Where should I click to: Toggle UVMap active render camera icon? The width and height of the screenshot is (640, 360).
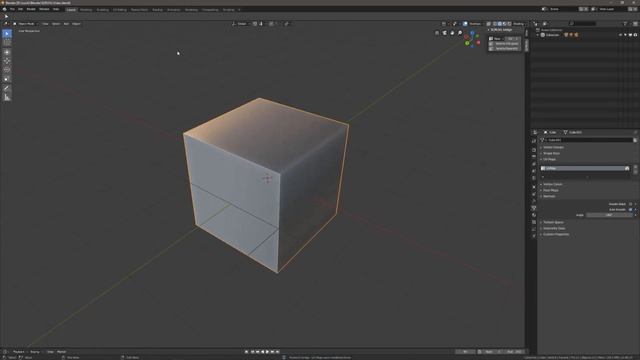(x=627, y=168)
